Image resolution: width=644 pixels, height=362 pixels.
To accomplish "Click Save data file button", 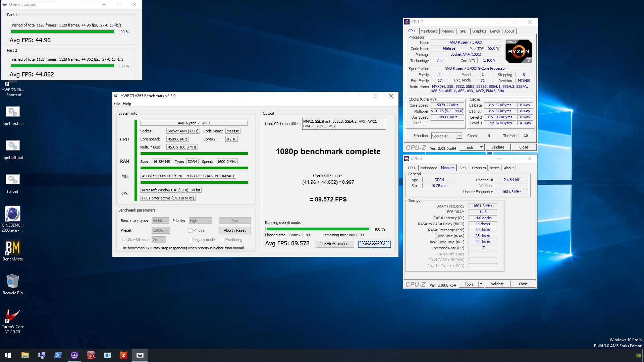I will (374, 244).
